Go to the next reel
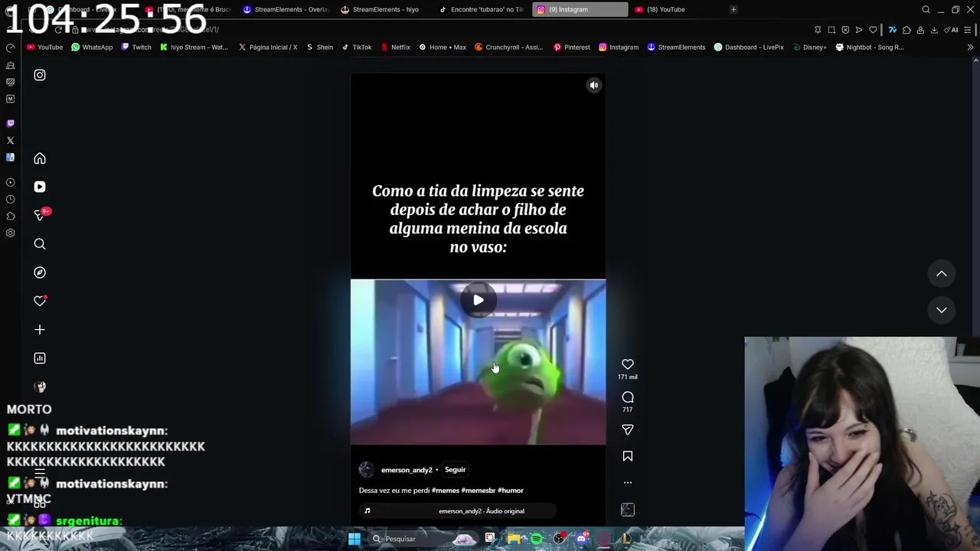This screenshot has width=980, height=551. pos(942,310)
